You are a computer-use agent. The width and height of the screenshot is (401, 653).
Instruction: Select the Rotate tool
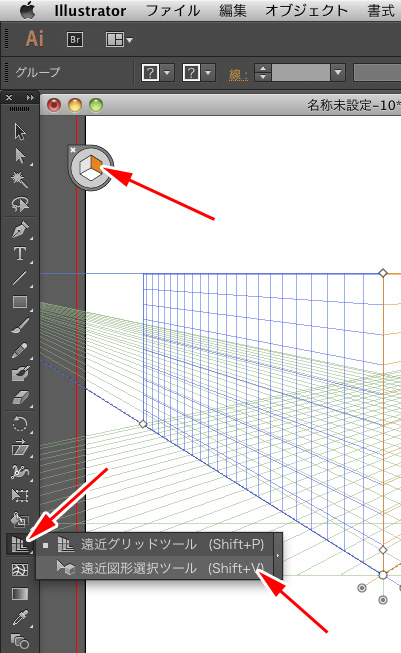(x=20, y=424)
